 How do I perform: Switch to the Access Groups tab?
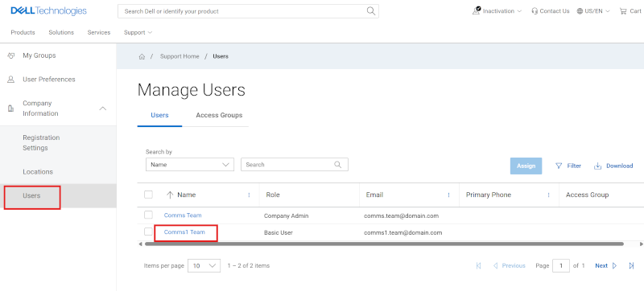coord(219,115)
